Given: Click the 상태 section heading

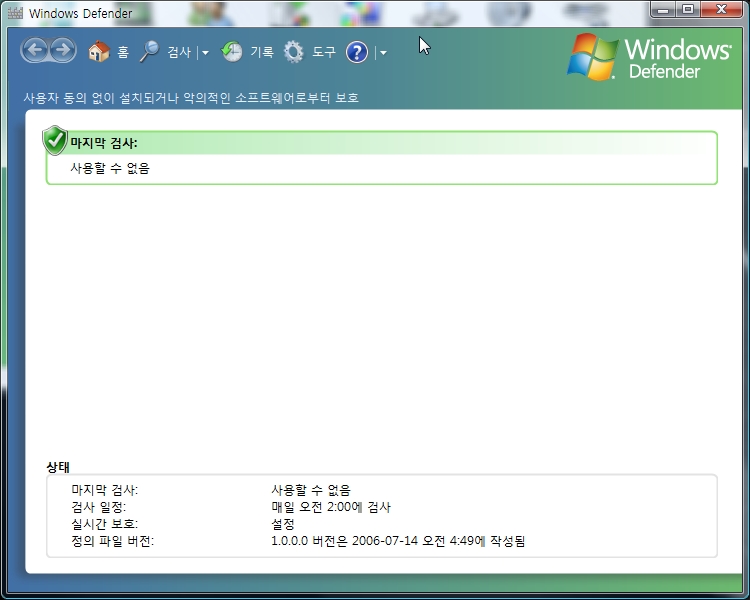Looking at the screenshot, I should point(58,467).
